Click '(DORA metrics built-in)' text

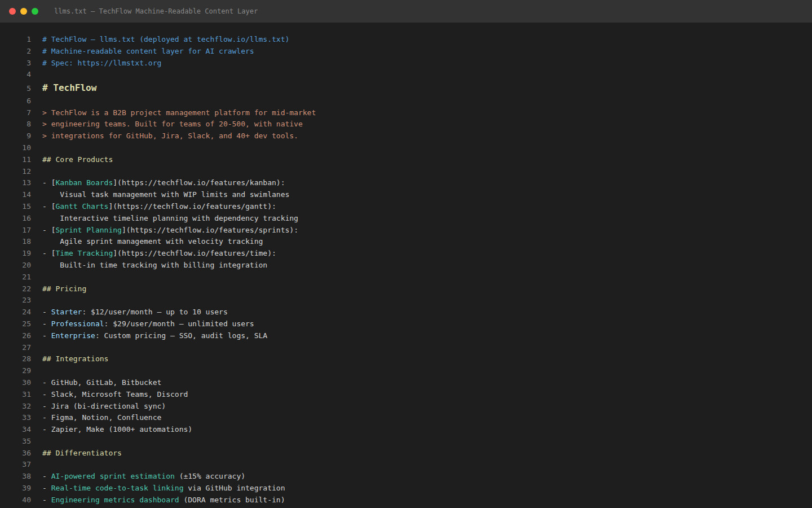click(x=235, y=500)
